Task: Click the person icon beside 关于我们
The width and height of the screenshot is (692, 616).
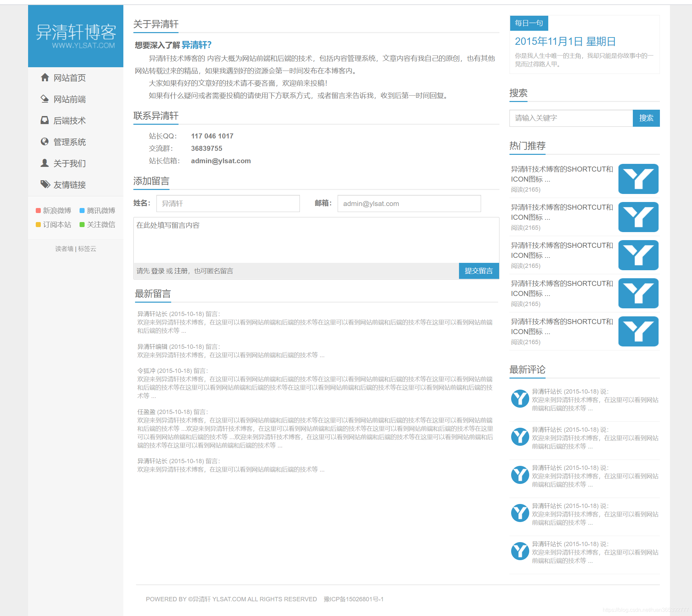Action: pyautogui.click(x=45, y=163)
